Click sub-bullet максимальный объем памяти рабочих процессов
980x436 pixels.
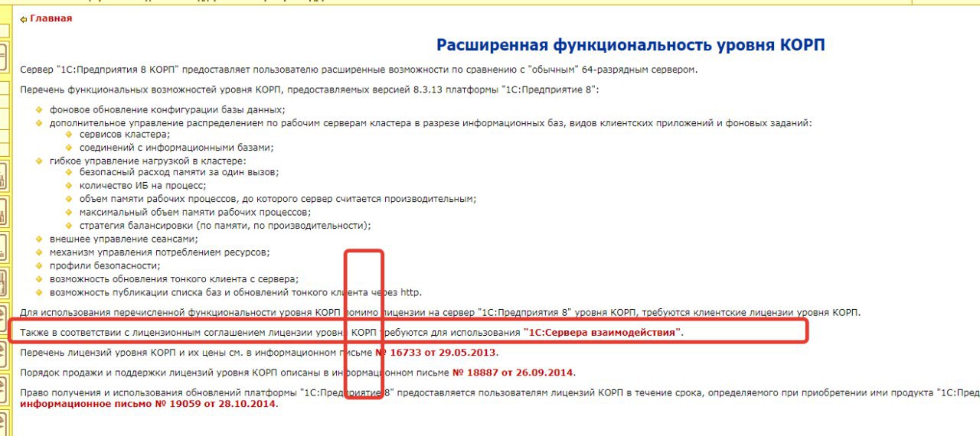click(x=195, y=212)
